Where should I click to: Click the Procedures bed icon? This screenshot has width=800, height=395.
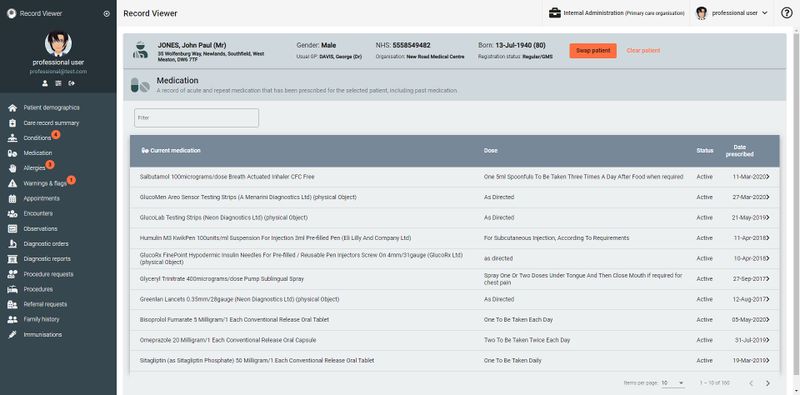pyautogui.click(x=13, y=289)
